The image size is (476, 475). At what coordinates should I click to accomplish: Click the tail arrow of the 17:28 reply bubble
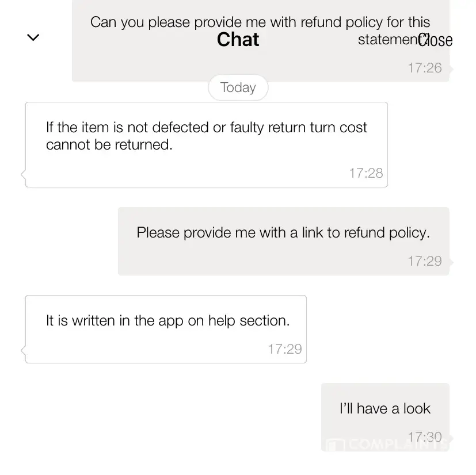(x=23, y=174)
